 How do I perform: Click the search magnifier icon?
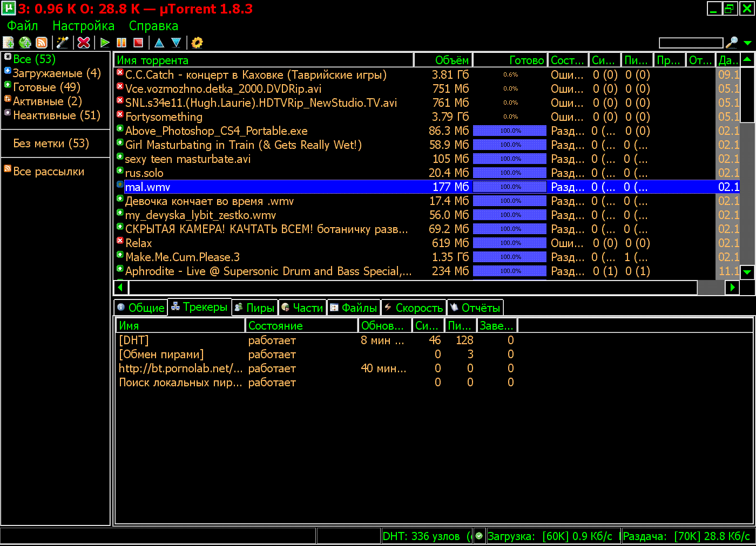[x=732, y=43]
